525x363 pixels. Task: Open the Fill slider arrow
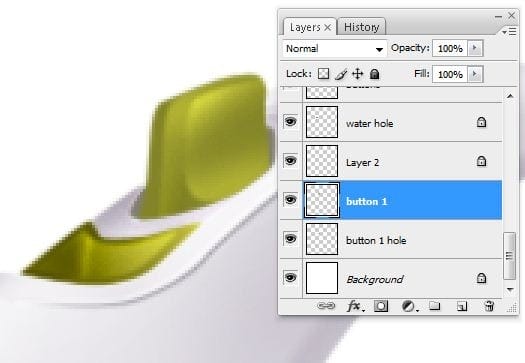tap(475, 74)
